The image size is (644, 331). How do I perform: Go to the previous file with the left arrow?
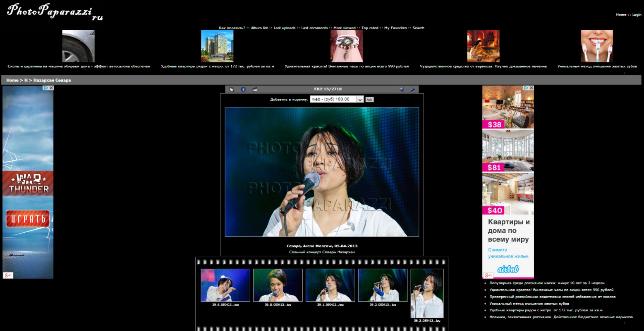[x=401, y=89]
